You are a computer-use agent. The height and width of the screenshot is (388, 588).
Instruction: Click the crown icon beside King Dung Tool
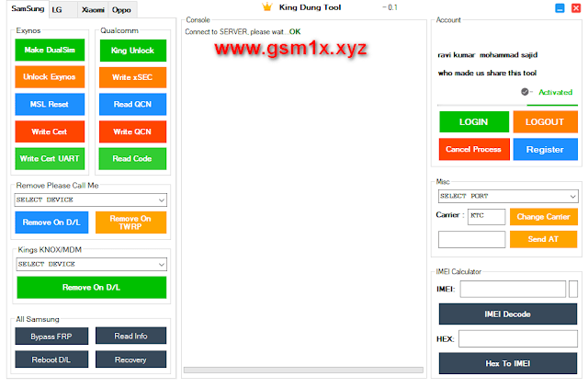(267, 6)
